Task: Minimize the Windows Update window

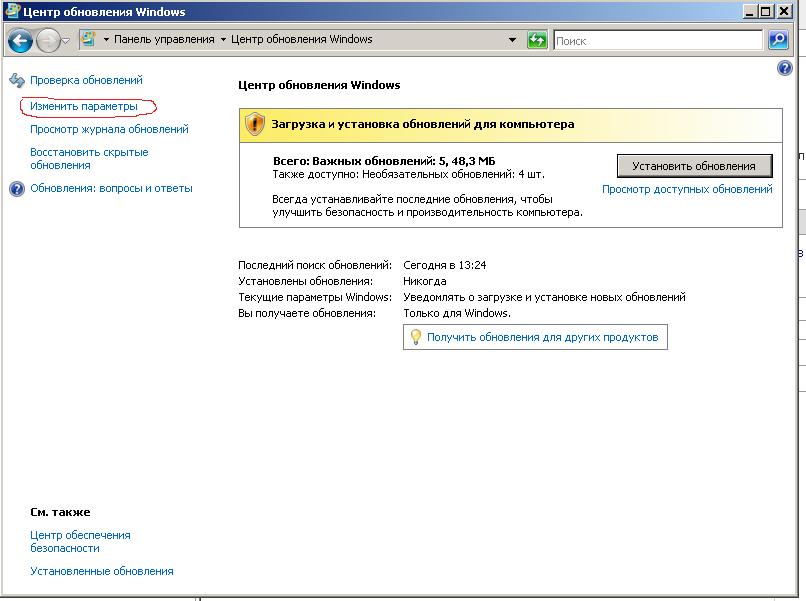Action: 750,11
